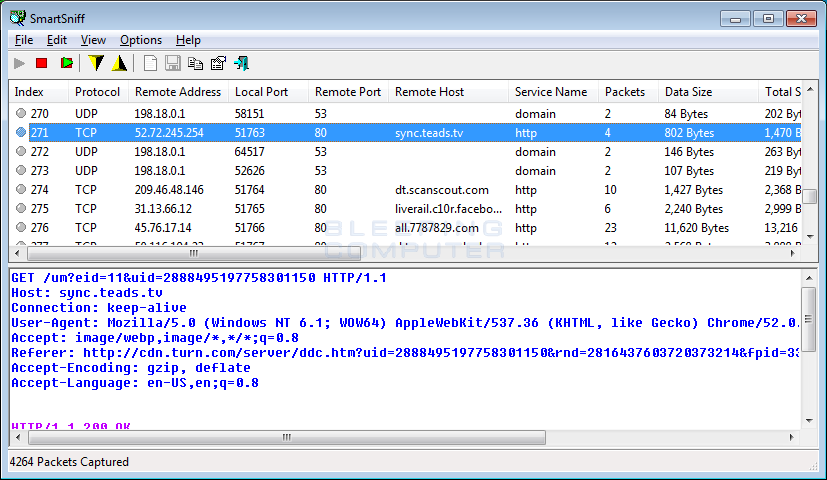Screen dimensions: 827x480
Task: Click the packet list vertical scrollbar up arrow
Action: tap(810, 90)
